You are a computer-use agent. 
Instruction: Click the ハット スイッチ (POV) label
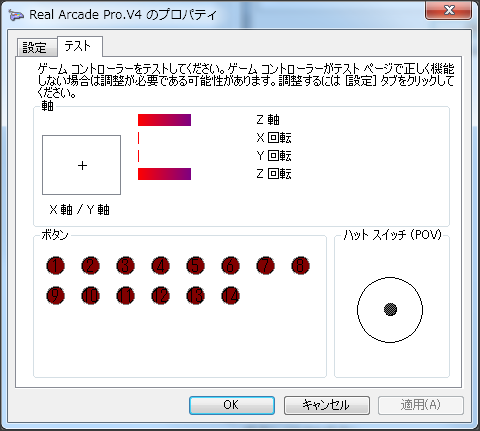tap(393, 235)
